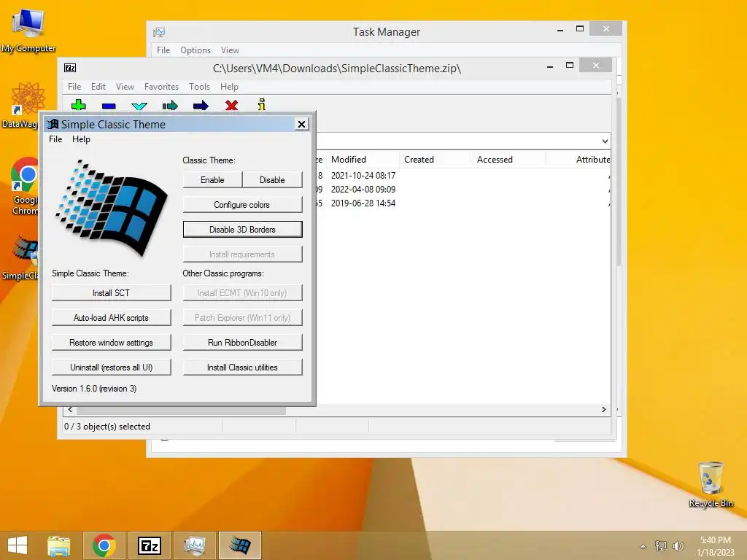
Task: Click the 7z logo icon in 7-Zip title bar
Action: [x=70, y=68]
